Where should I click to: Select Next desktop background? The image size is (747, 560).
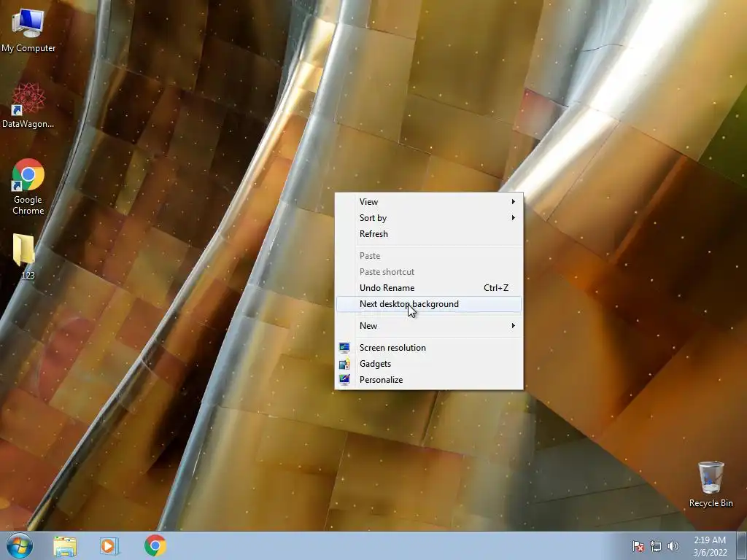click(429, 304)
